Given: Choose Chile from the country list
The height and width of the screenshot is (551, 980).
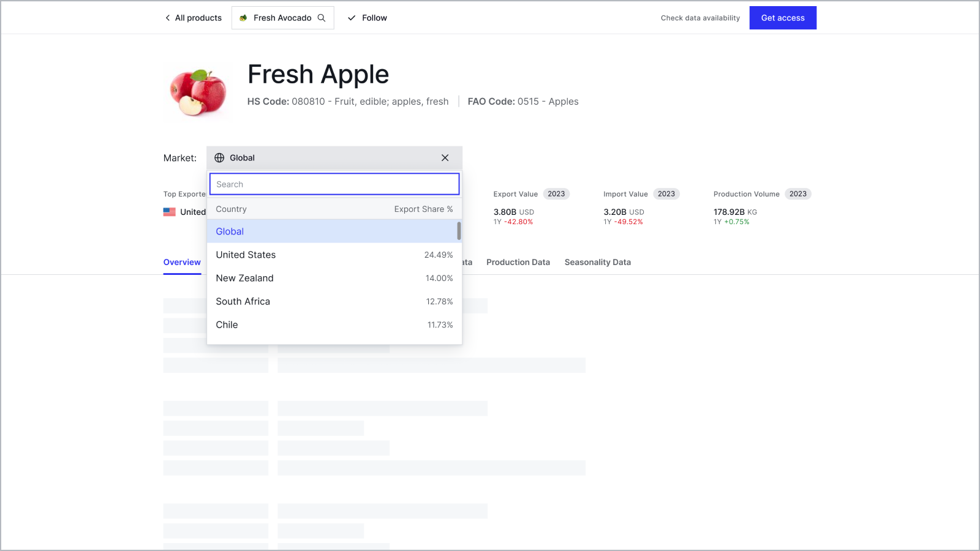Looking at the screenshot, I should [x=227, y=324].
